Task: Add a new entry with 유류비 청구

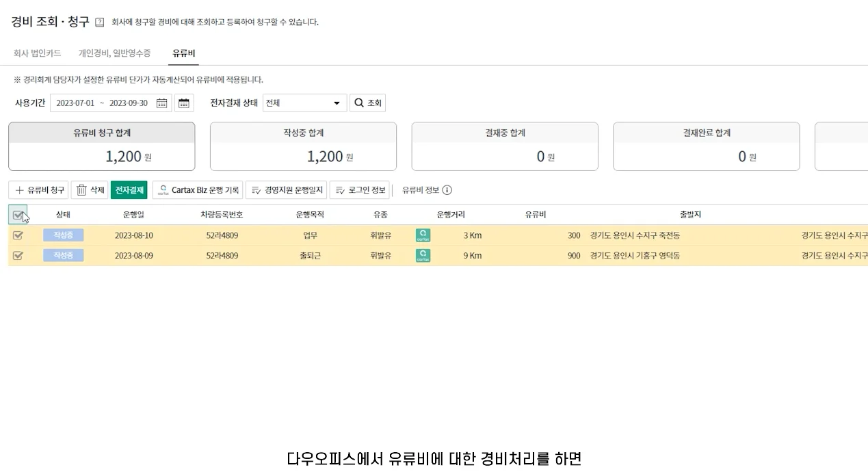Action: click(38, 190)
